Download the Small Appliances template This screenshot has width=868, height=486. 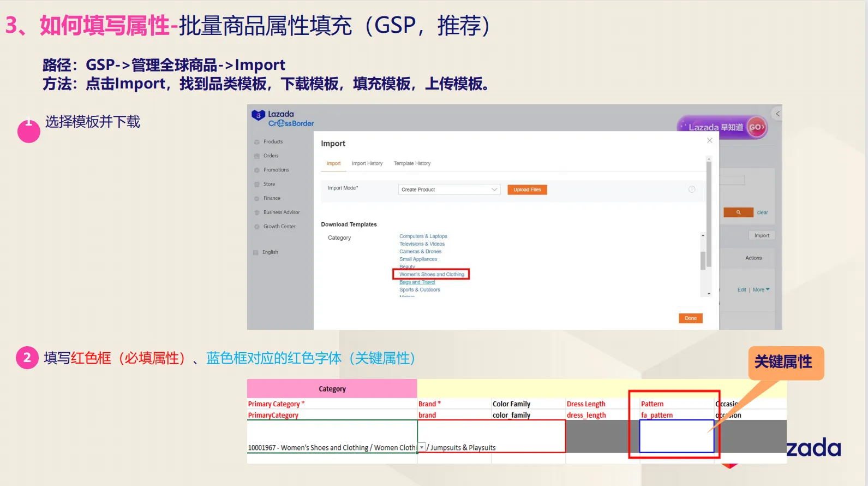(418, 259)
